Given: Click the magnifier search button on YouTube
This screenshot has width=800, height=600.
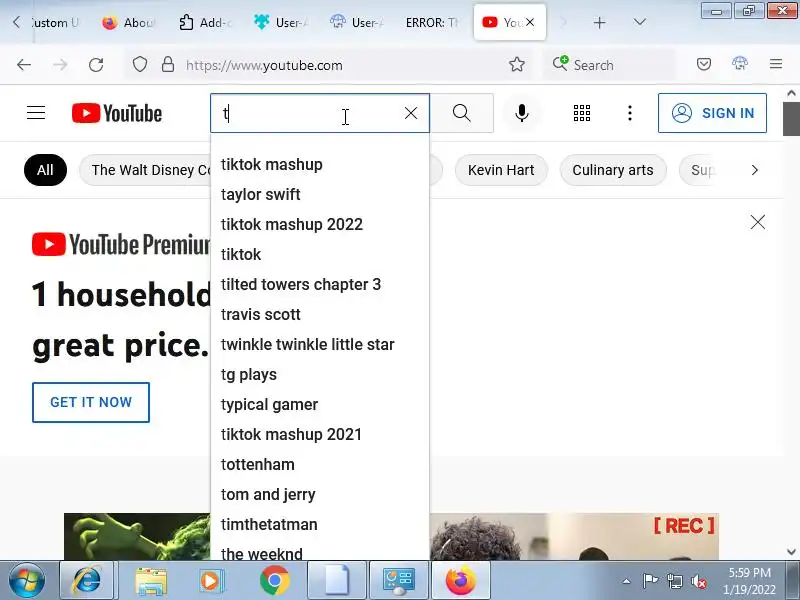Looking at the screenshot, I should pos(462,113).
